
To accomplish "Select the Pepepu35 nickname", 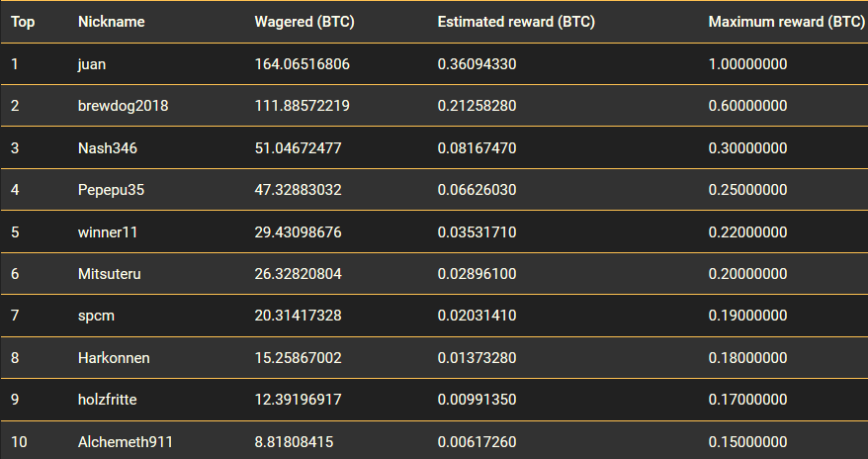I will [111, 190].
